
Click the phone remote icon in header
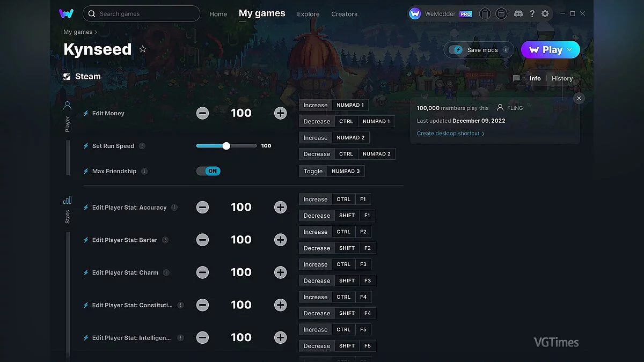485,13
